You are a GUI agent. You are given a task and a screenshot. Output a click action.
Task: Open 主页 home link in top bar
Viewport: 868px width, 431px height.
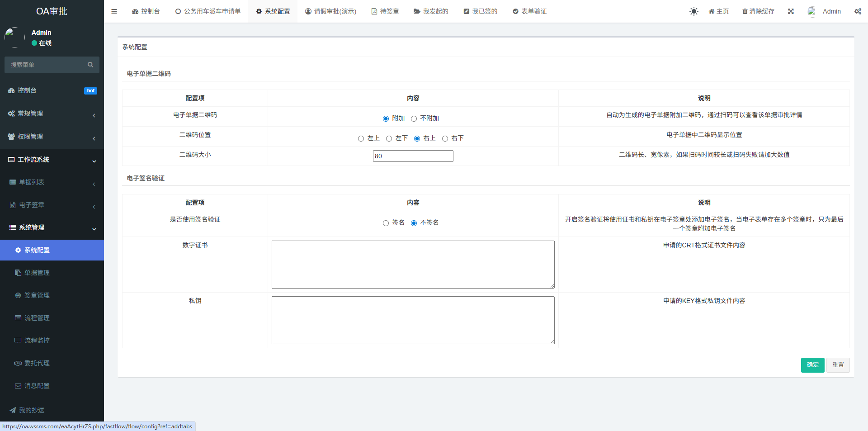click(718, 11)
